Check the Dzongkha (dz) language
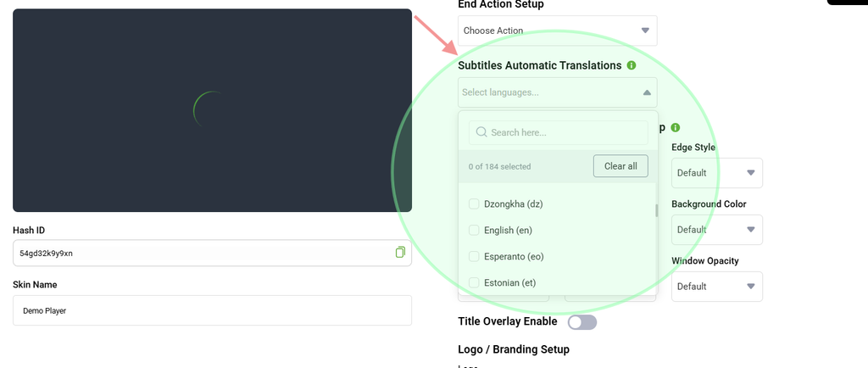 click(x=474, y=204)
